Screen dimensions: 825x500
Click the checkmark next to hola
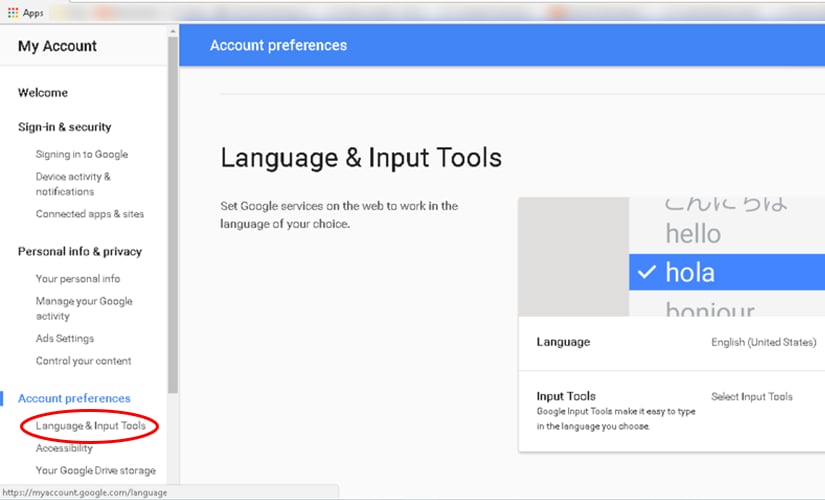[647, 272]
